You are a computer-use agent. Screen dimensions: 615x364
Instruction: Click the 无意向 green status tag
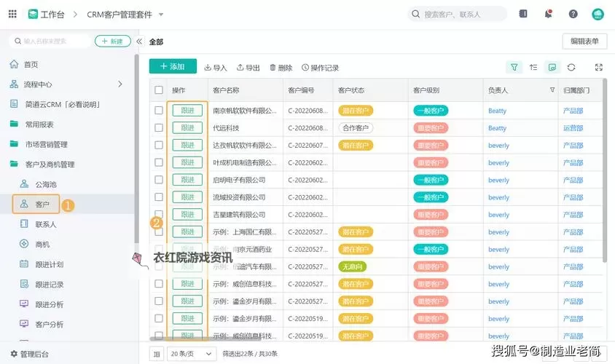(352, 266)
